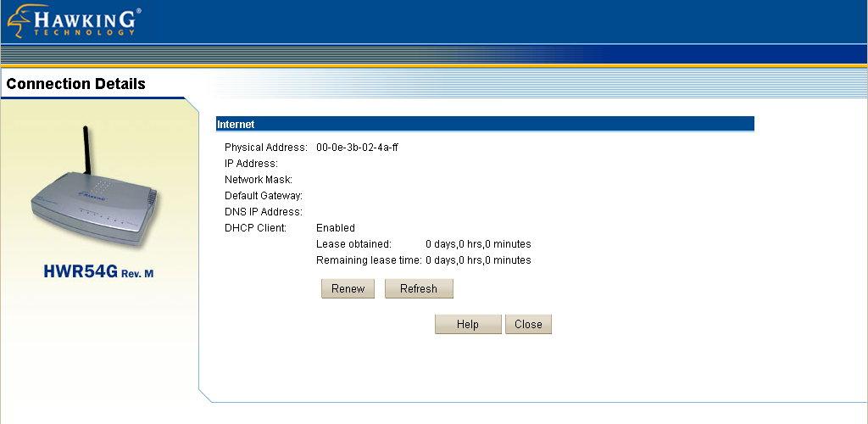The height and width of the screenshot is (424, 868).
Task: Open the Help page
Action: click(x=468, y=325)
